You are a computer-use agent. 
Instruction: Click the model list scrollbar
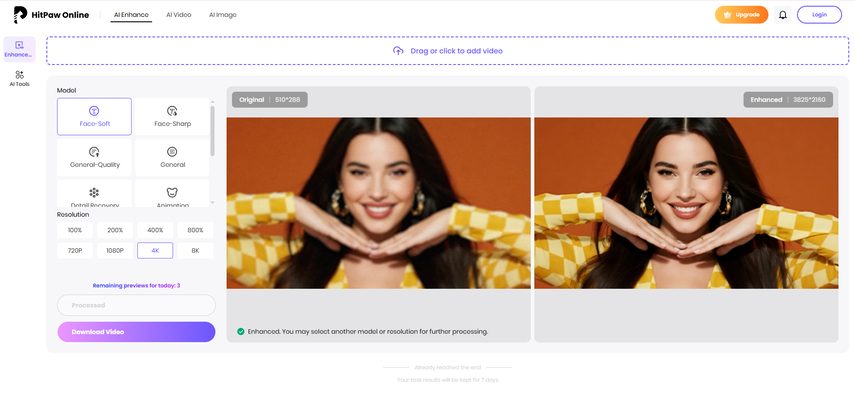212,130
